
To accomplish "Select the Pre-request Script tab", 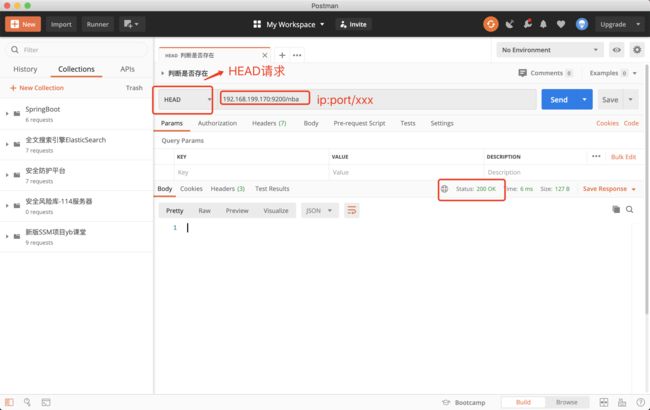I will coord(359,123).
